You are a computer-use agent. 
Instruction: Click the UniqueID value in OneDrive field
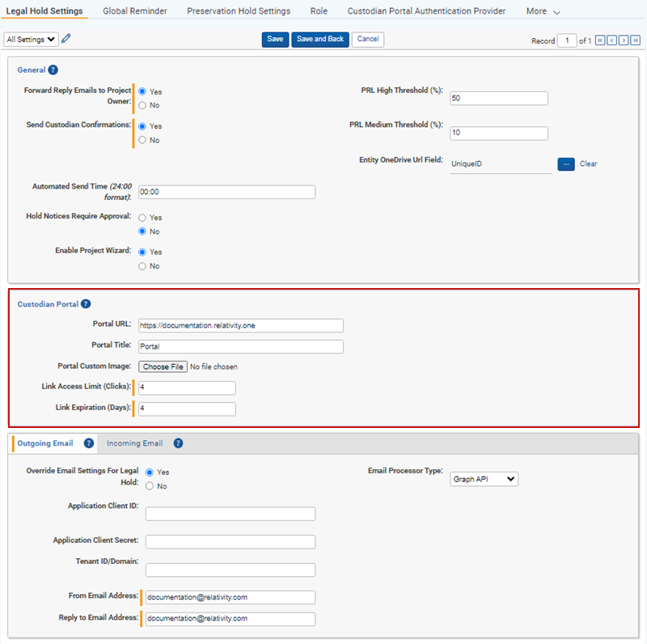click(x=467, y=164)
